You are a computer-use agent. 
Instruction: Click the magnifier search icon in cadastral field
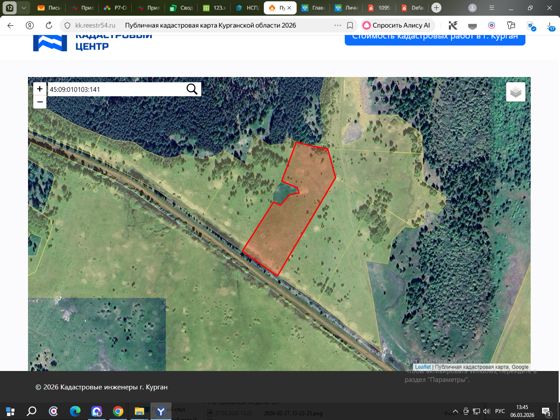(192, 89)
